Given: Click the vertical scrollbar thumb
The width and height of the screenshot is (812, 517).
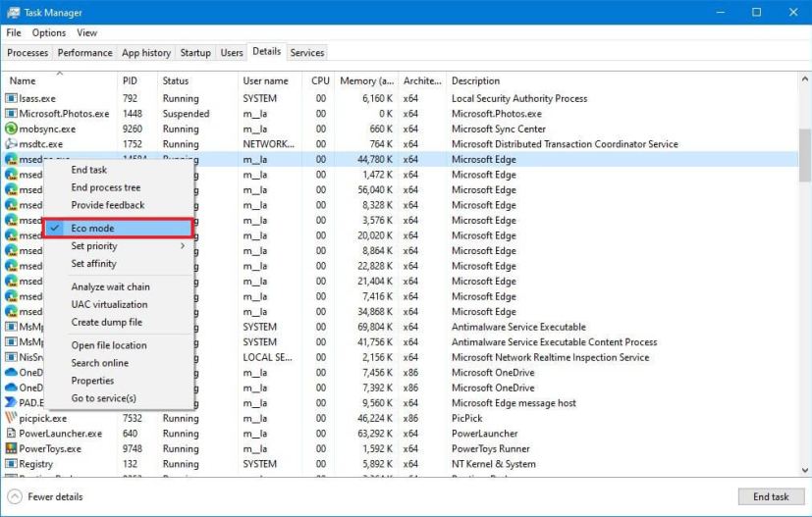Looking at the screenshot, I should [x=805, y=155].
